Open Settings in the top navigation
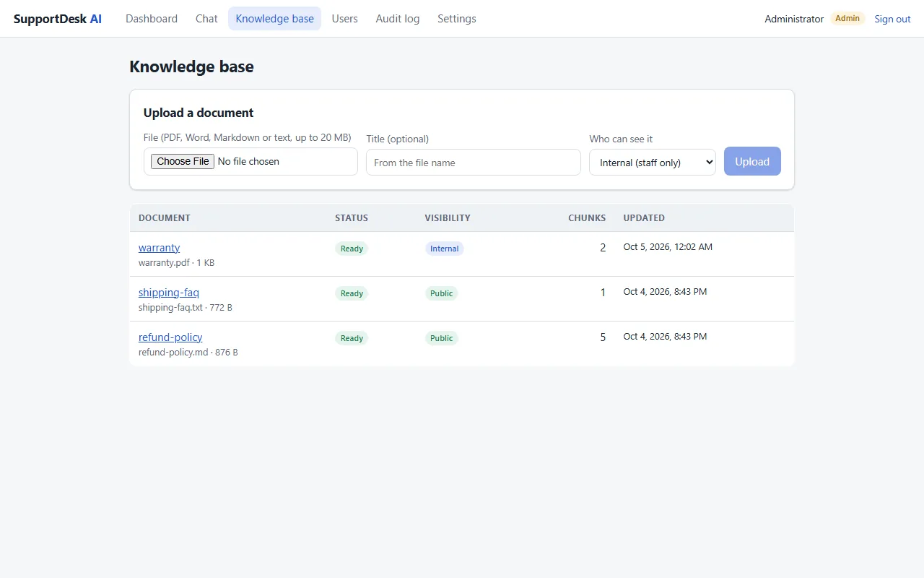The image size is (924, 578). tap(457, 19)
